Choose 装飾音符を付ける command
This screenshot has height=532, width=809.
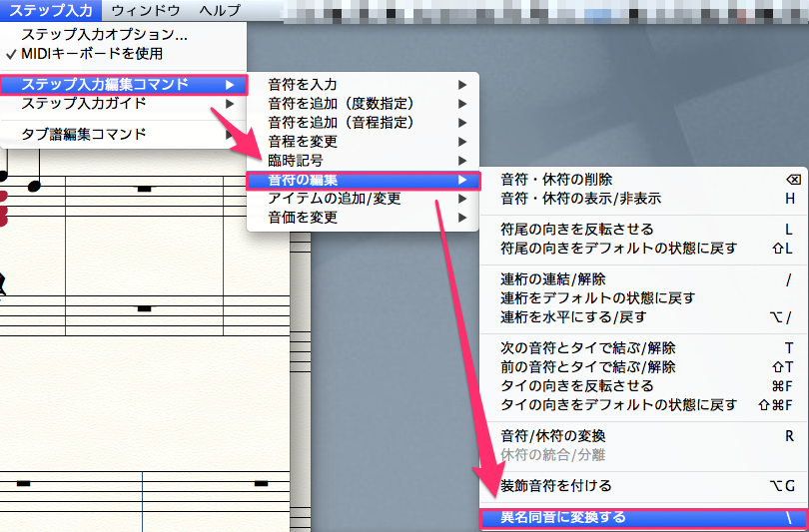click(644, 486)
